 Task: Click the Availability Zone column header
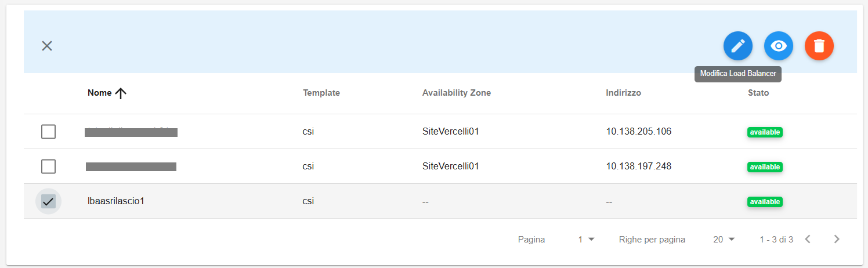click(457, 93)
